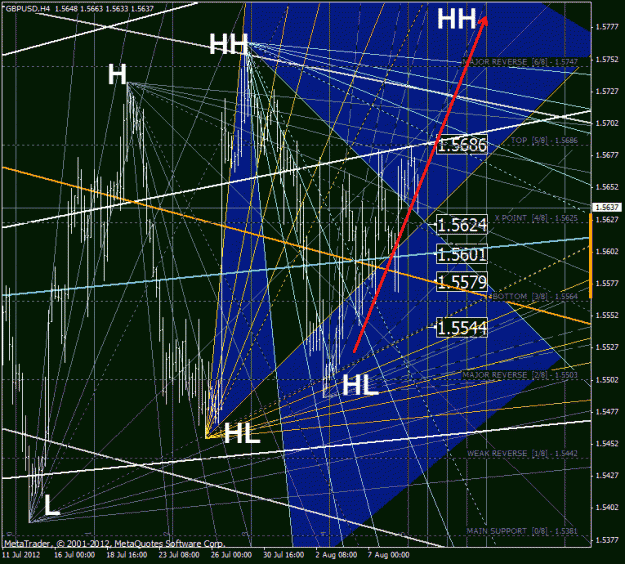This screenshot has width=625, height=564.
Task: Select TOP [5/8] - 1.5686 level label
Action: [x=544, y=140]
